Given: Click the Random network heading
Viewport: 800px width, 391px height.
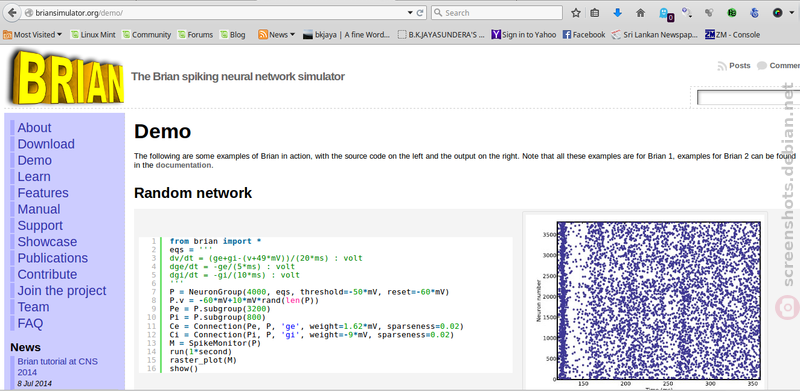Looking at the screenshot, I should [193, 193].
